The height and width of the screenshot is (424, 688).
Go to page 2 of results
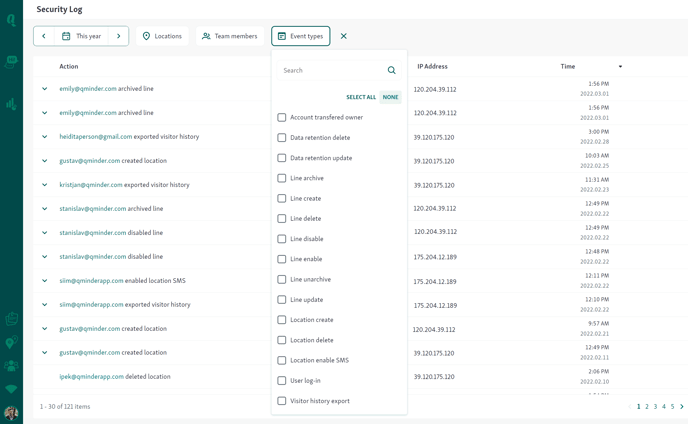pos(647,406)
